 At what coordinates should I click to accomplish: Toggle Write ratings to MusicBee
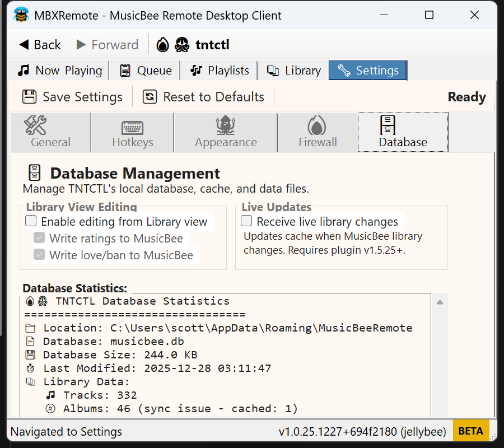(x=39, y=237)
